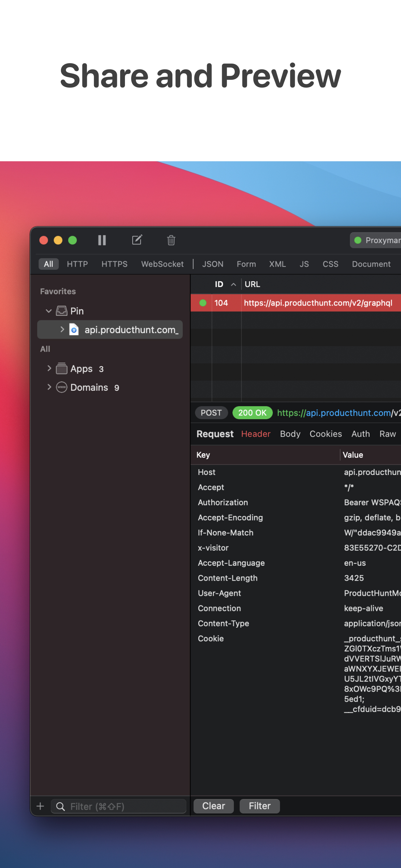401x868 pixels.
Task: Click the trash icon to clear session
Action: click(171, 240)
